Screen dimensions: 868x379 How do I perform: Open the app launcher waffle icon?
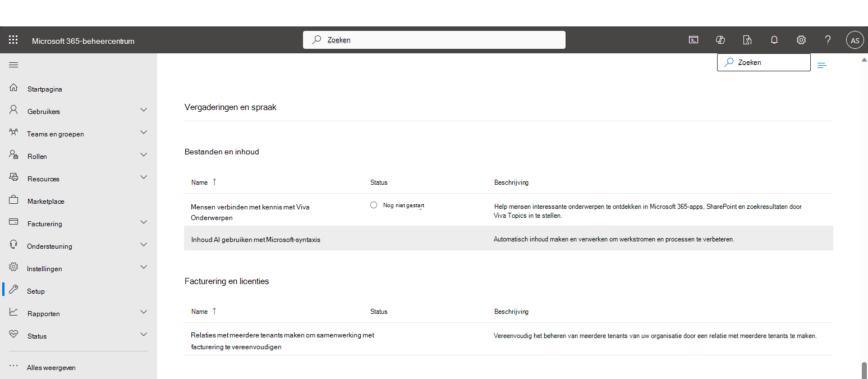click(x=13, y=40)
